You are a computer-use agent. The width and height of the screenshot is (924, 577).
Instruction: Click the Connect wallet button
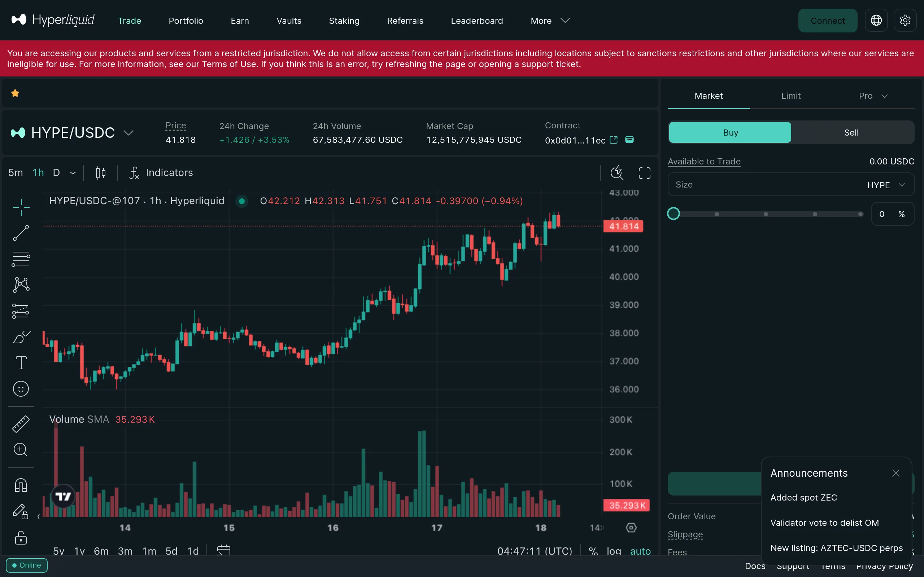tap(827, 21)
